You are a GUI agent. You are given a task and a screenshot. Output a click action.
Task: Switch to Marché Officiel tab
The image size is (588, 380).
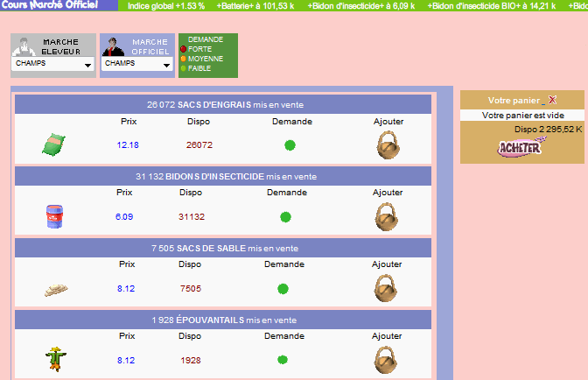point(136,46)
